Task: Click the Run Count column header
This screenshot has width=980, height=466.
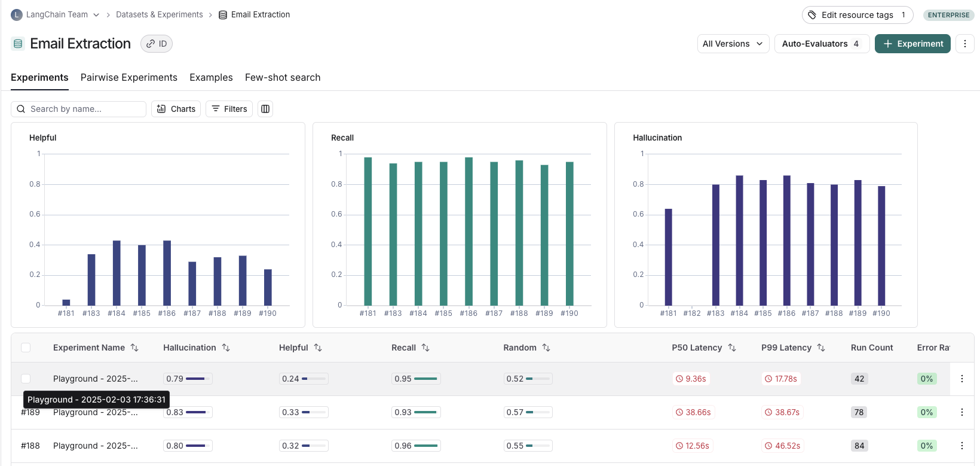Action: point(872,348)
